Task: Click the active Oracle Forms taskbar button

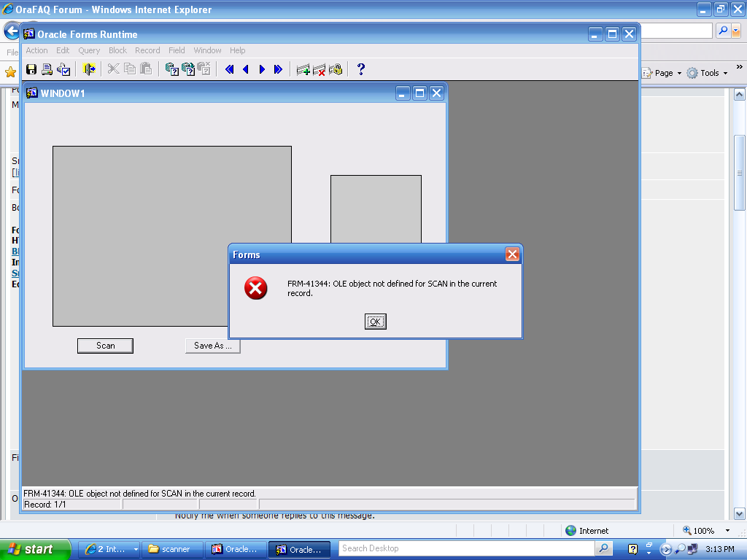Action: 300,549
